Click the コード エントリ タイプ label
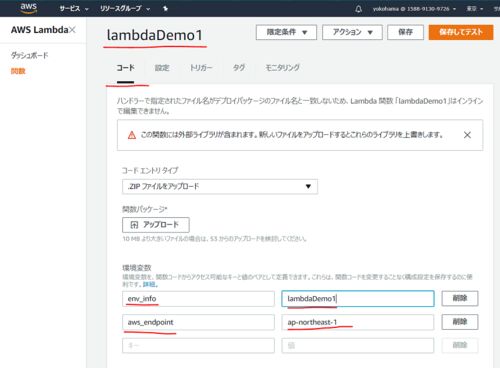The image size is (500, 368). coord(150,171)
